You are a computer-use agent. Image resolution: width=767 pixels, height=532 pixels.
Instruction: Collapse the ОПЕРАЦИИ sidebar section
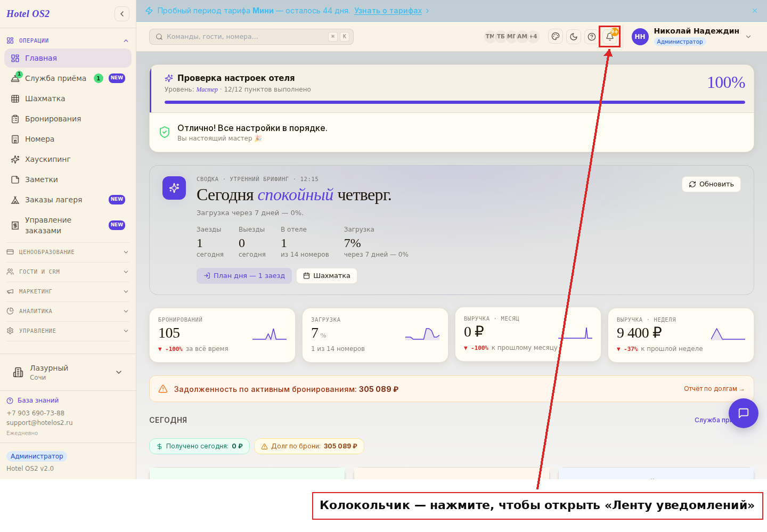pos(67,40)
